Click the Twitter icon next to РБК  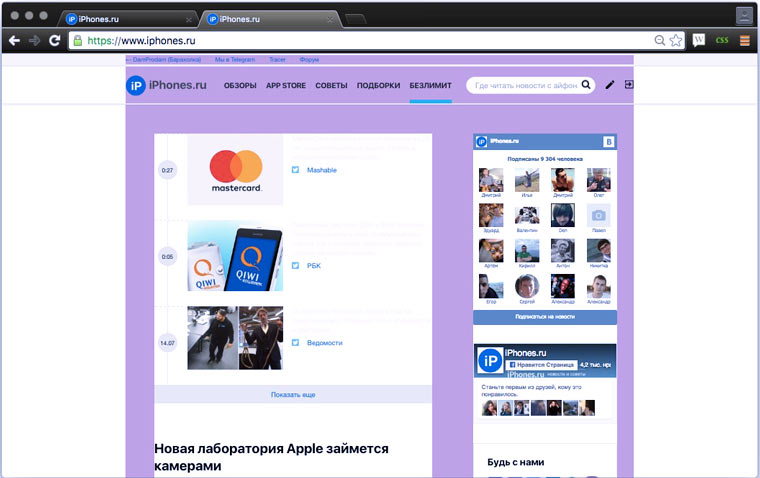coord(295,265)
